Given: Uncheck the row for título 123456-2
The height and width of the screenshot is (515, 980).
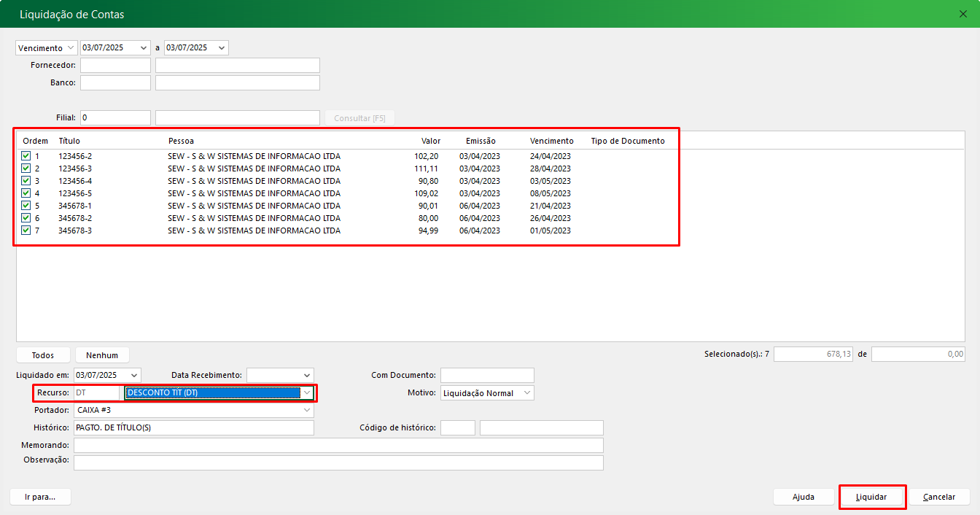Looking at the screenshot, I should 26,156.
